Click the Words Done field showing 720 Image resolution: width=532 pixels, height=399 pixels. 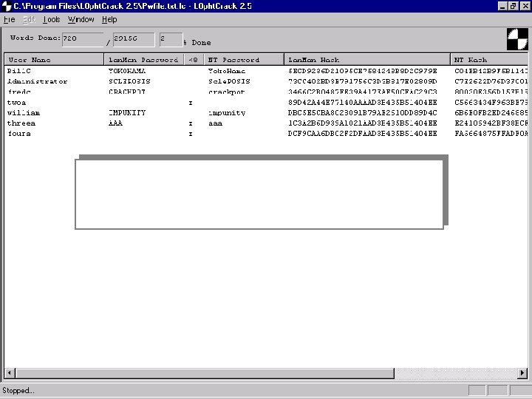[x=83, y=39]
